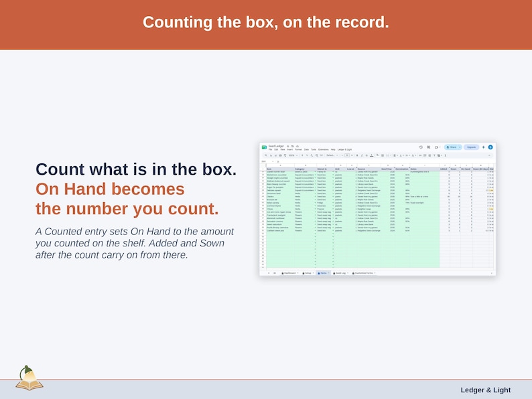Collapse the toolbar with the chevron
The image size is (532, 399).
pyautogui.click(x=489, y=155)
